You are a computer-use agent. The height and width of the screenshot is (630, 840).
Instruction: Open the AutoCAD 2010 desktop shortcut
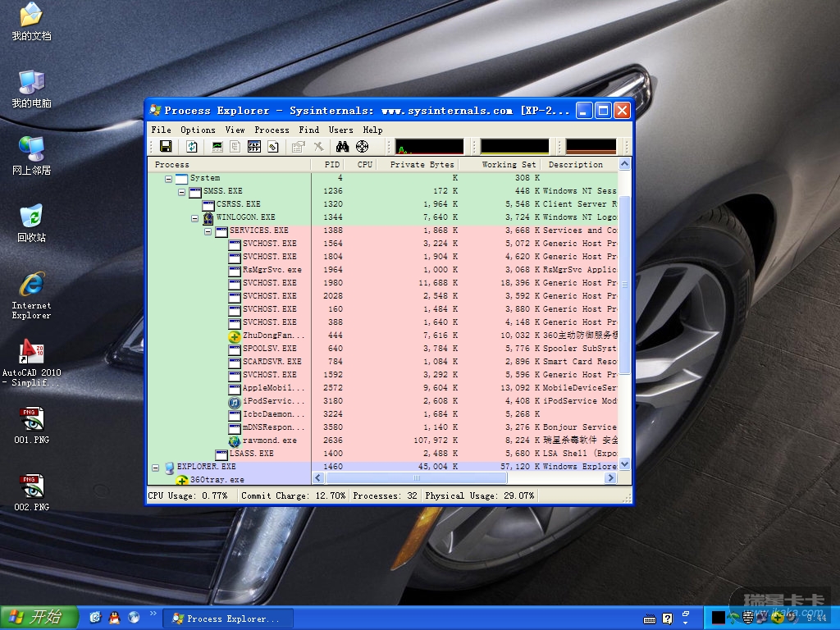tap(31, 353)
